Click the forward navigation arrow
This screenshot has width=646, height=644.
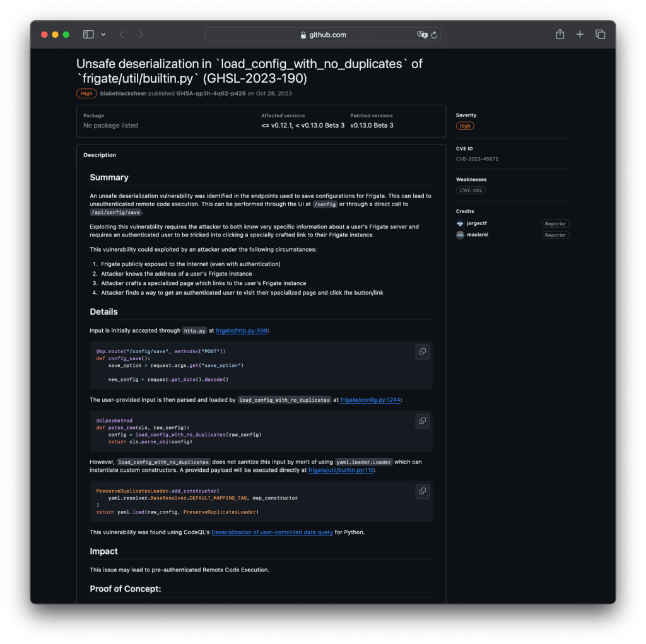[x=141, y=35]
